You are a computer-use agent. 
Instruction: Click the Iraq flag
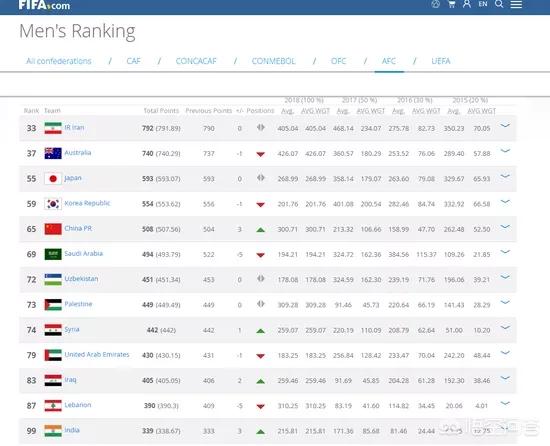[53, 380]
